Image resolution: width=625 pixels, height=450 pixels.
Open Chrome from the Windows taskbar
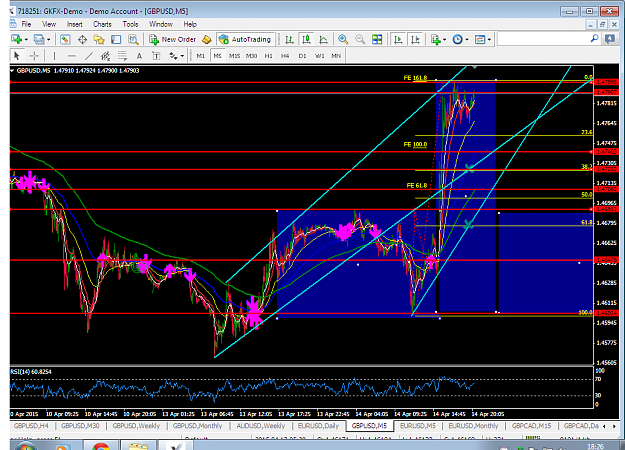[x=101, y=446]
